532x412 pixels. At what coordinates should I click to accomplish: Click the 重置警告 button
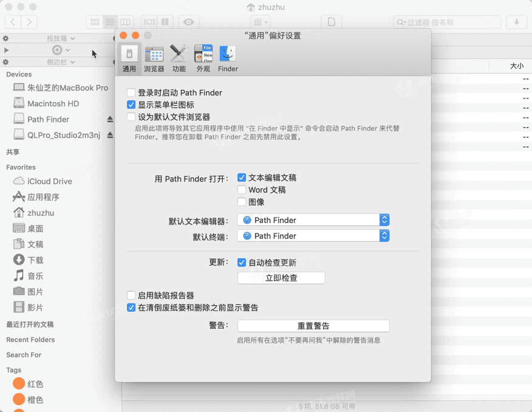click(313, 326)
